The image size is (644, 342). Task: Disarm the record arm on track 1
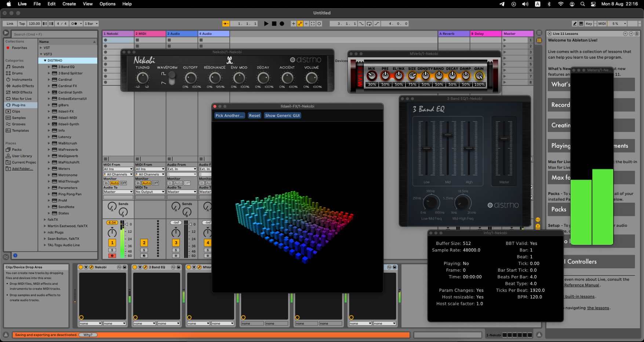coord(112,256)
